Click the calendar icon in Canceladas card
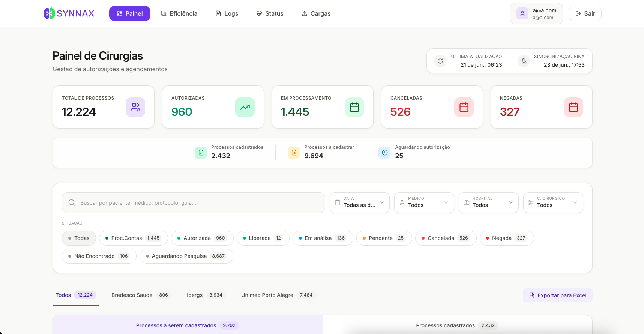Image resolution: width=644 pixels, height=334 pixels. pos(464,107)
